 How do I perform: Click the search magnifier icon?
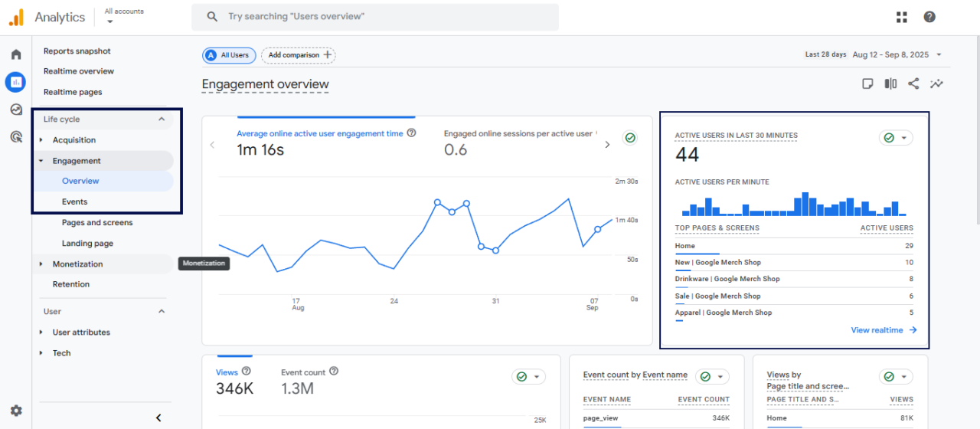click(x=213, y=17)
